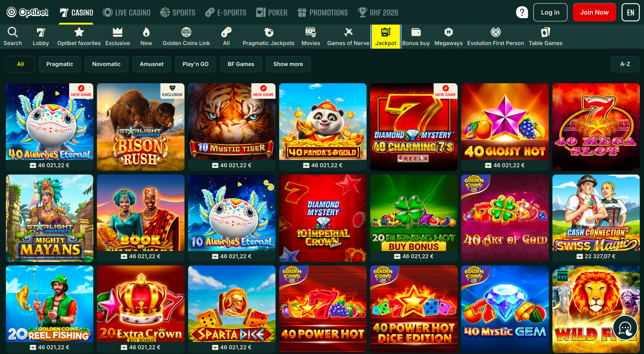The image size is (644, 354).
Task: Open the Table Games category
Action: point(545,37)
